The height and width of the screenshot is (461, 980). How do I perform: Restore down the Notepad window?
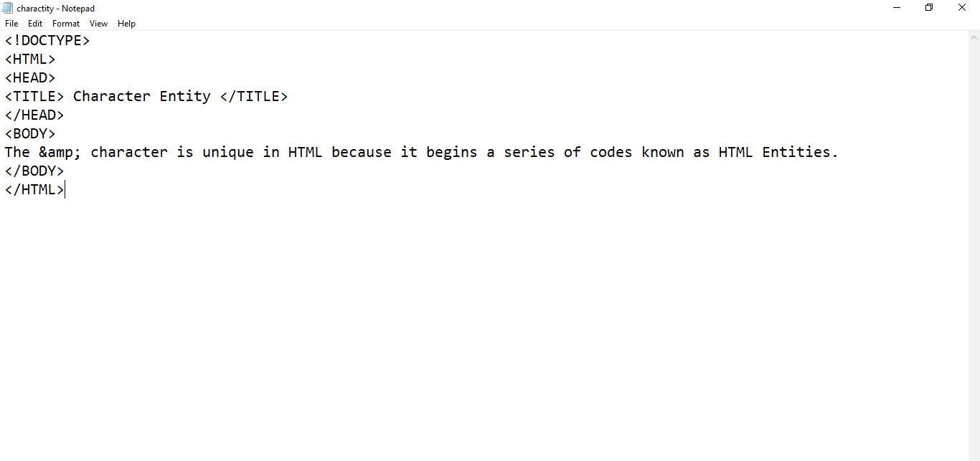click(929, 8)
